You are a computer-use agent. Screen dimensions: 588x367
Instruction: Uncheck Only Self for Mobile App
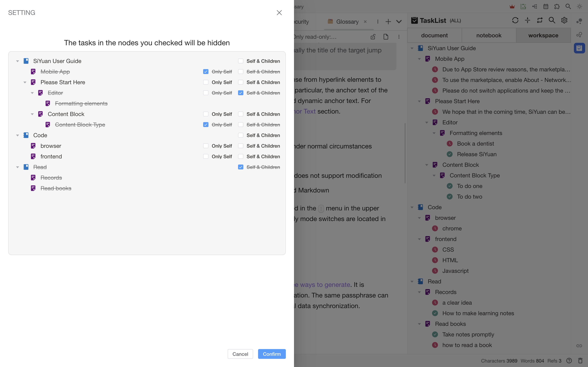click(206, 72)
